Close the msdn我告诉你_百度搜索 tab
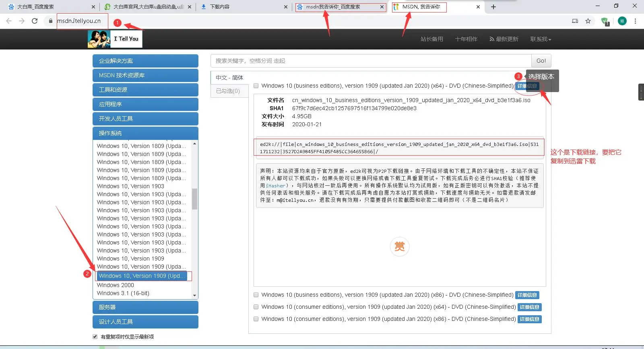The image size is (644, 349). pos(382,7)
